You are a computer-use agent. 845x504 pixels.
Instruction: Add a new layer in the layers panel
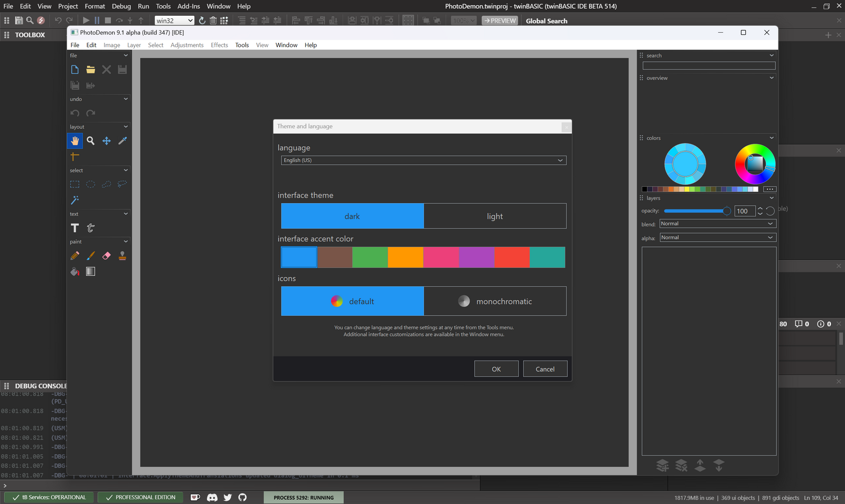[663, 465]
